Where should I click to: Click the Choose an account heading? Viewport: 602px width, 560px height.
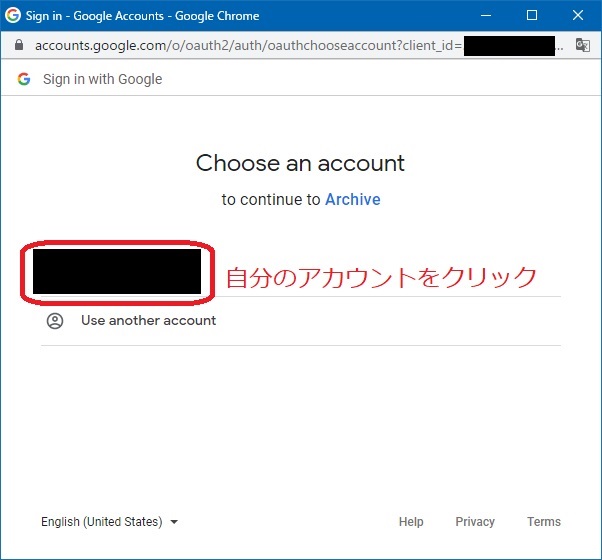click(x=300, y=163)
